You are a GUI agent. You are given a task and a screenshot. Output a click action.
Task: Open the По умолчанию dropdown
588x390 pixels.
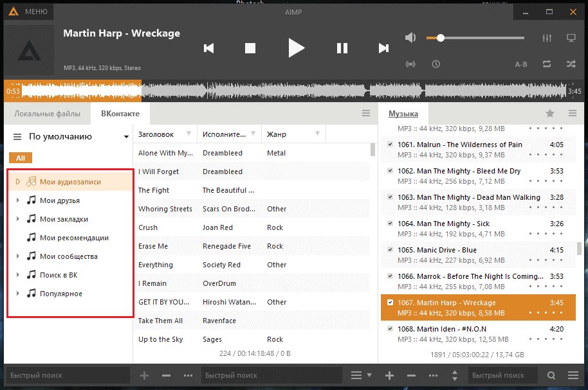tap(126, 137)
